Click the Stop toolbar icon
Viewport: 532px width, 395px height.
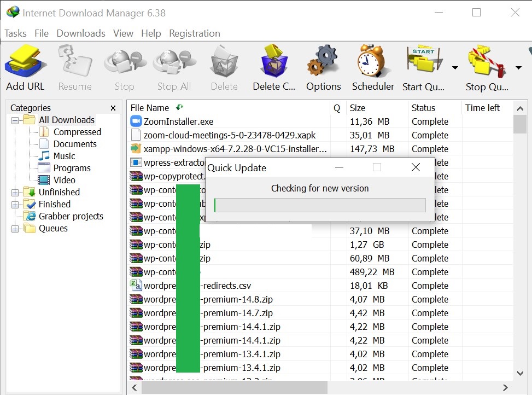click(125, 62)
